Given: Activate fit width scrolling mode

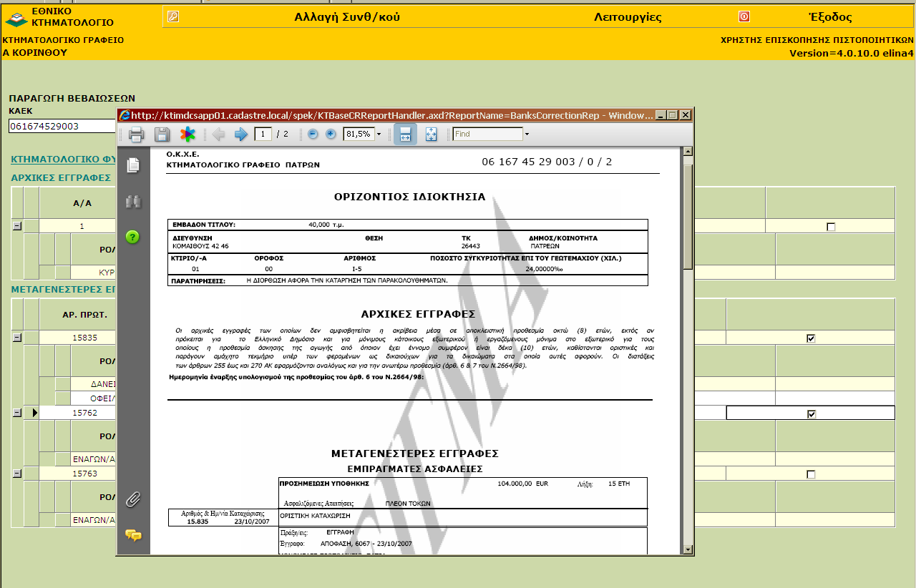Looking at the screenshot, I should [405, 134].
